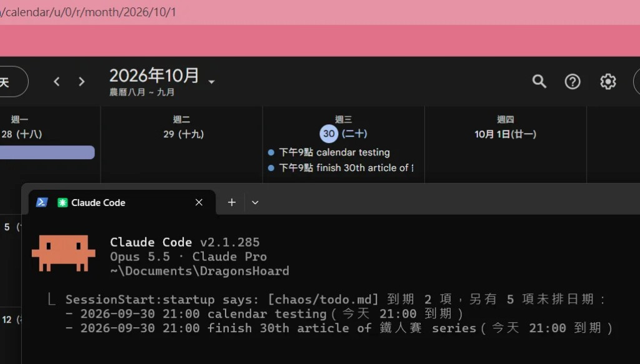The image size is (640, 364).
Task: Expand the terminal profile dropdown chevron
Action: click(x=255, y=202)
